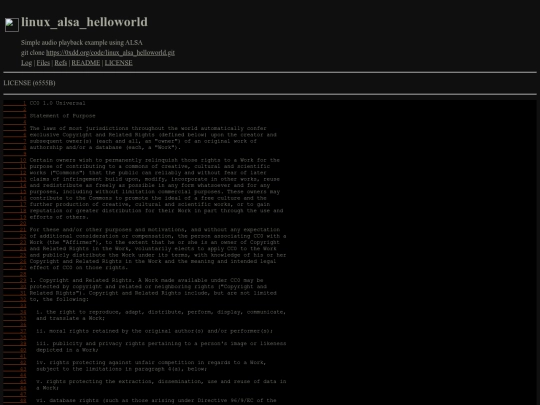Image resolution: width=540 pixels, height=405 pixels.
Task: Click the line starting '1. Copyright and Related Rights.'
Action: pyautogui.click(x=146, y=280)
